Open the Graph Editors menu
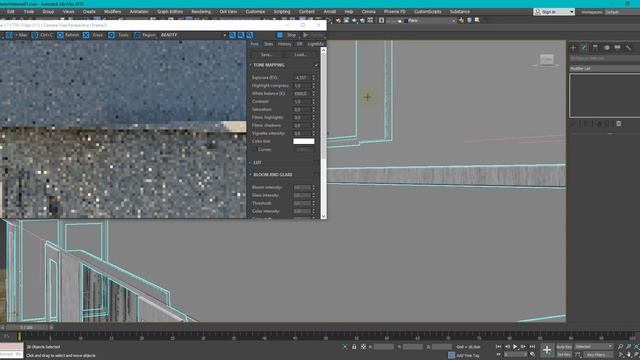Screen dimensions: 640x360 click(170, 12)
